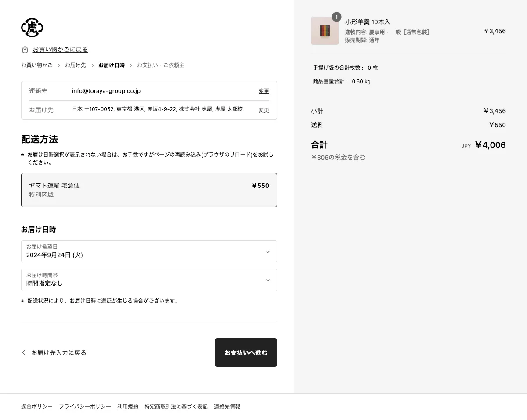Open 特定商取引法に基づく表記
This screenshot has height=420, width=527.
pyautogui.click(x=176, y=406)
